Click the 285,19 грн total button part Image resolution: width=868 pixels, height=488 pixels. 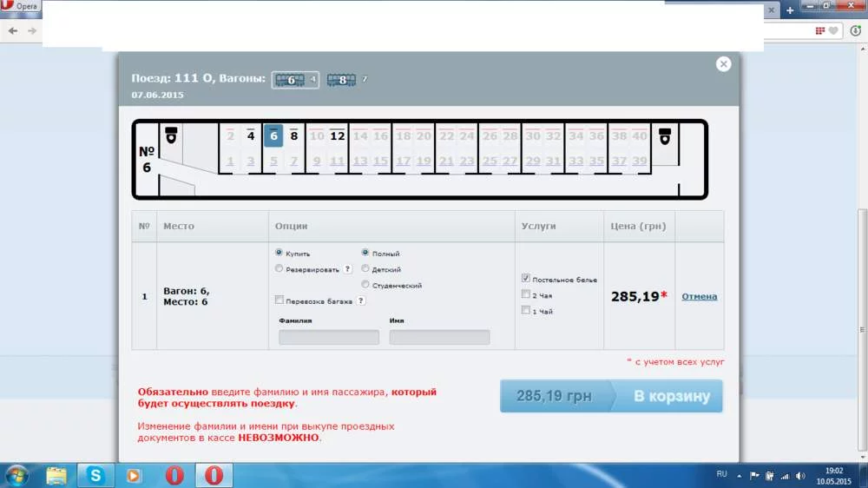coord(554,396)
